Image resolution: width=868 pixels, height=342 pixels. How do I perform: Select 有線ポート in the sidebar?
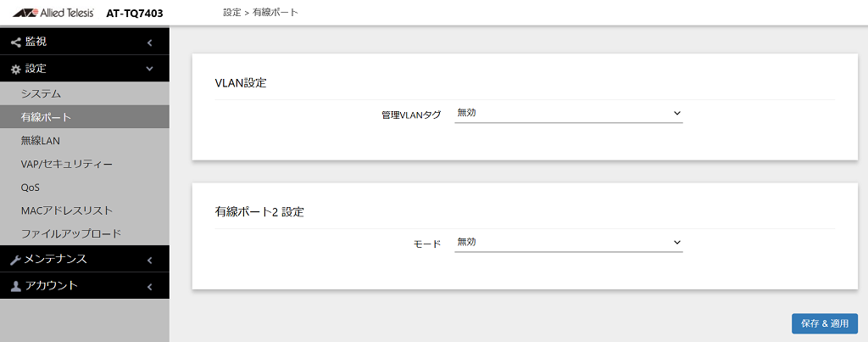(46, 117)
